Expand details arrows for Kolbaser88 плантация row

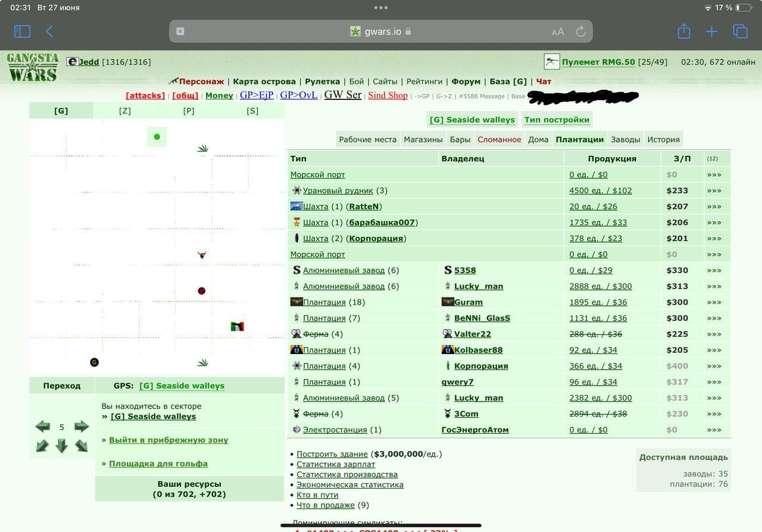pyautogui.click(x=714, y=350)
